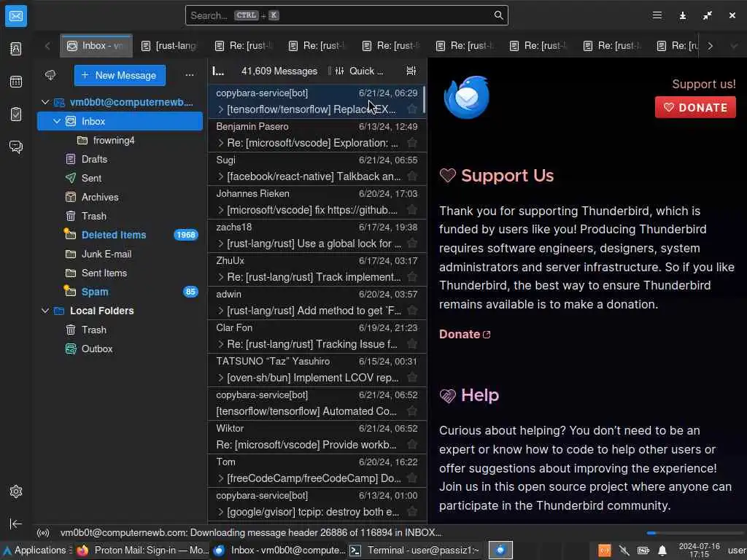Open message list display options icon
The width and height of the screenshot is (747, 560).
coord(411,71)
